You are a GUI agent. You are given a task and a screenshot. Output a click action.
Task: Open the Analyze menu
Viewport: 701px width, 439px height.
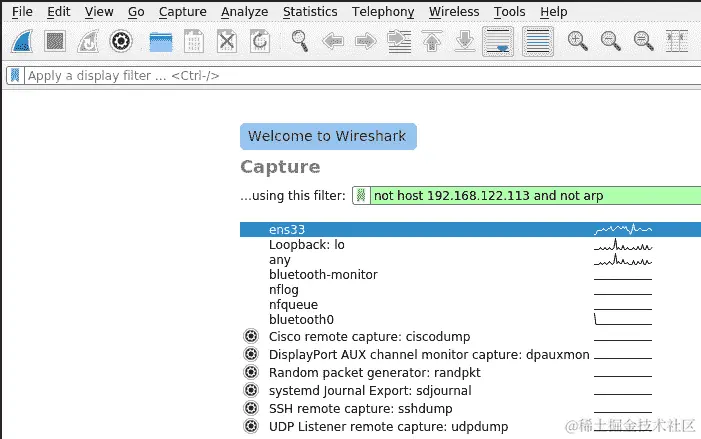pos(245,12)
